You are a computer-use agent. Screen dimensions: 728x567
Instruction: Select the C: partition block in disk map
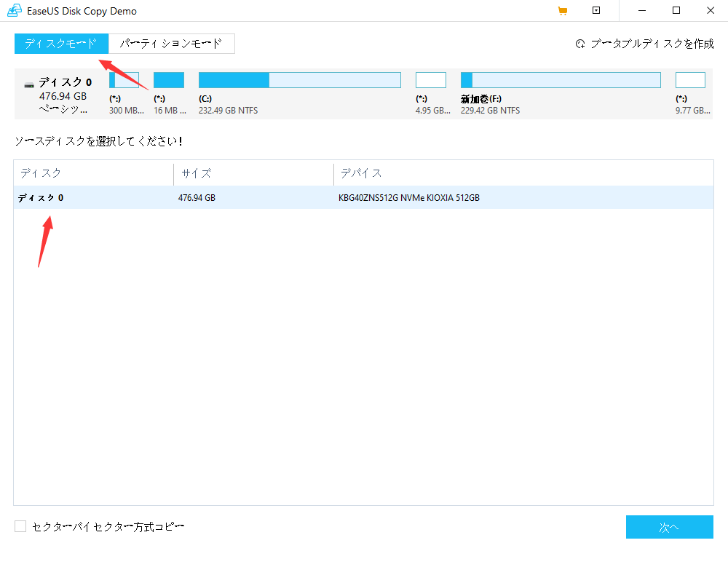(299, 79)
